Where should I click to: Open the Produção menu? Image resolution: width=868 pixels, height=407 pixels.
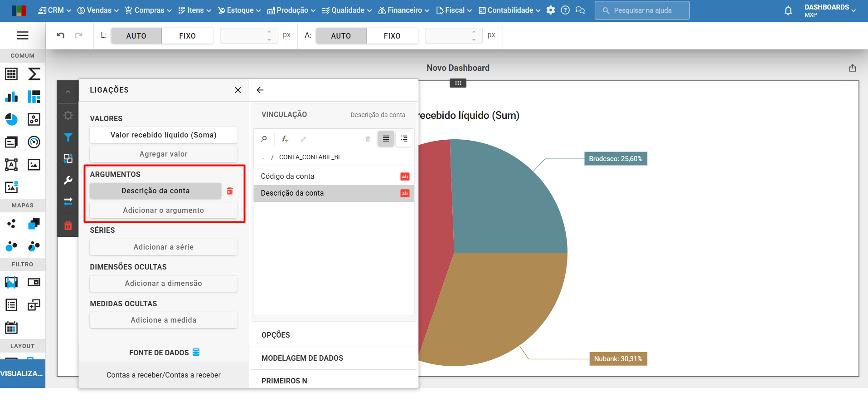291,10
